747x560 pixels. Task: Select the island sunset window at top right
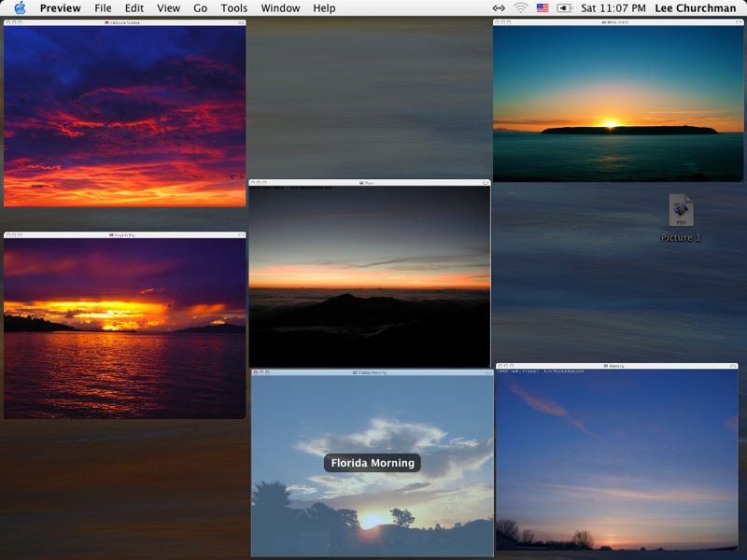(618, 101)
